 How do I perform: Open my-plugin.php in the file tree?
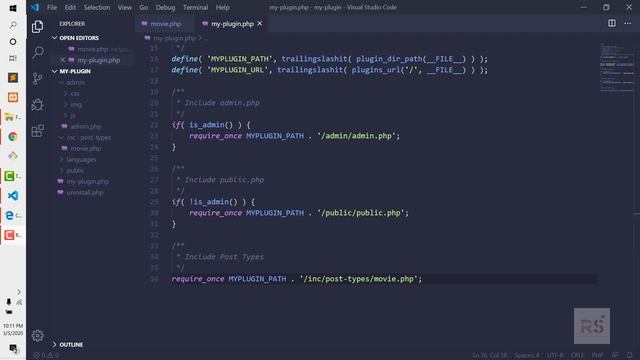[x=88, y=182]
